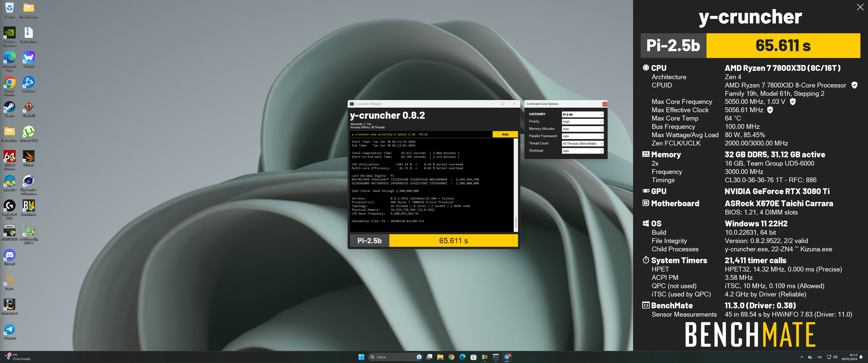
Task: Open TechPowerUp GPU-Z desktop shortcut
Action: click(29, 234)
